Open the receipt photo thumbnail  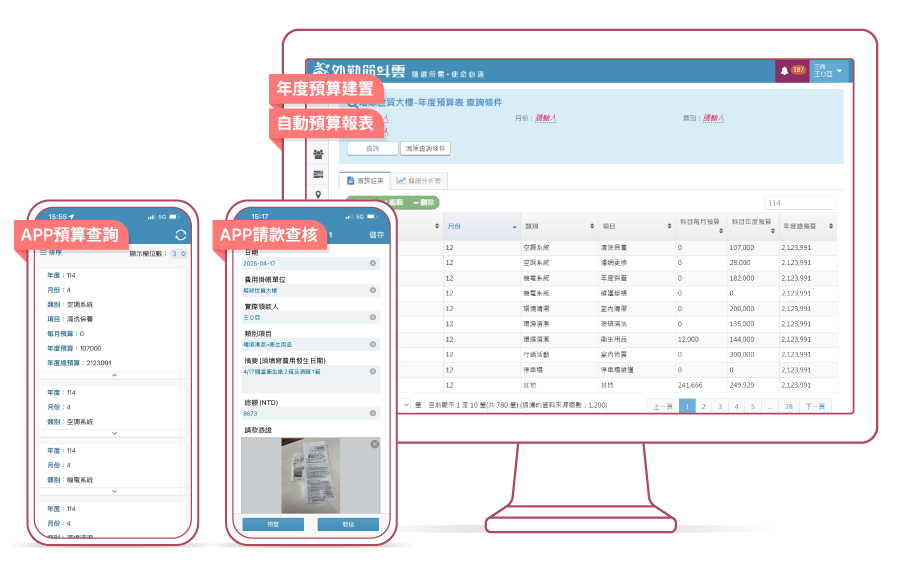pos(311,475)
